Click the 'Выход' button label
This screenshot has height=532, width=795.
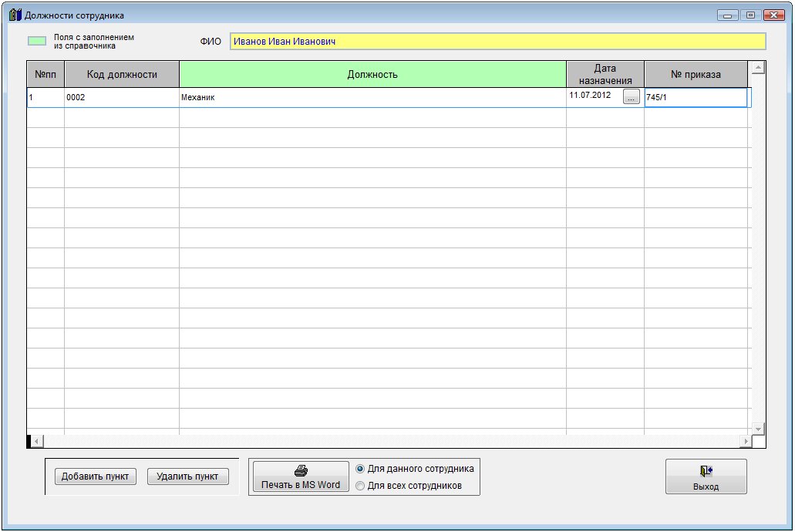click(706, 487)
